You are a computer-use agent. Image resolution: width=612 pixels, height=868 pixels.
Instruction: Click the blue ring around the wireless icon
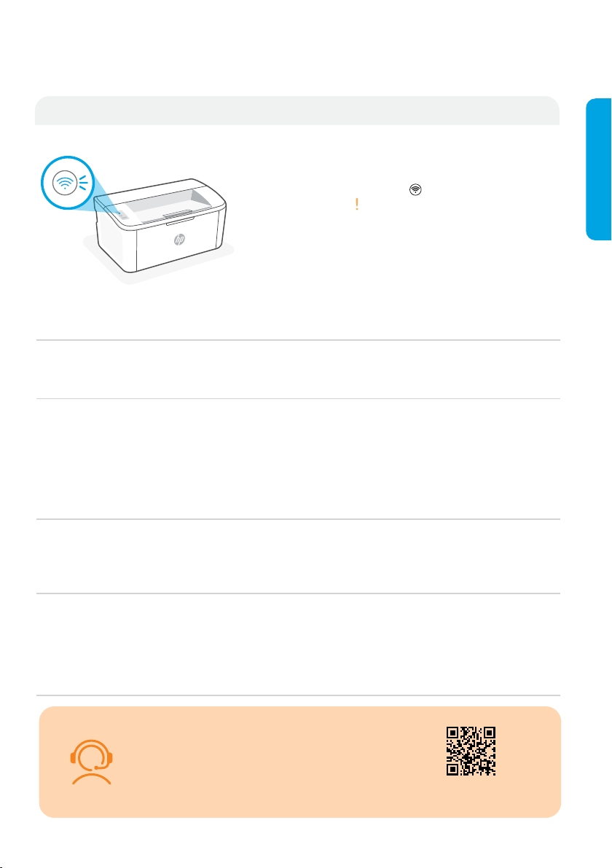pyautogui.click(x=66, y=183)
